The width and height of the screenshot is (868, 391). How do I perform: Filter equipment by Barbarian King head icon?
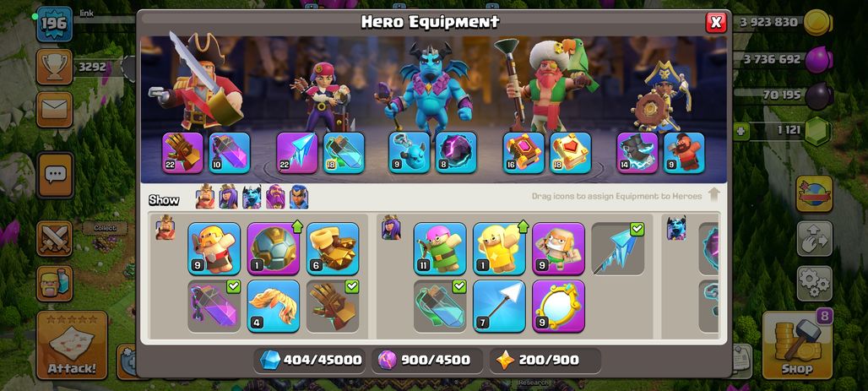205,197
